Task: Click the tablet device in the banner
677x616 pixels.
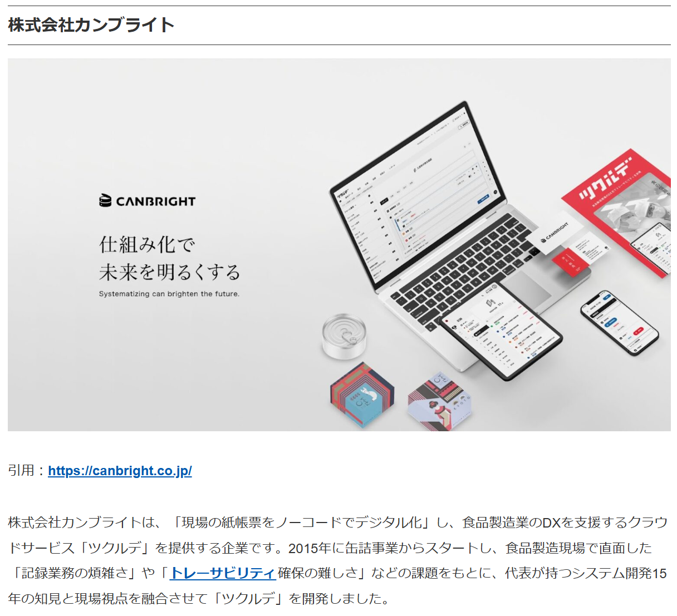Action: (x=501, y=330)
